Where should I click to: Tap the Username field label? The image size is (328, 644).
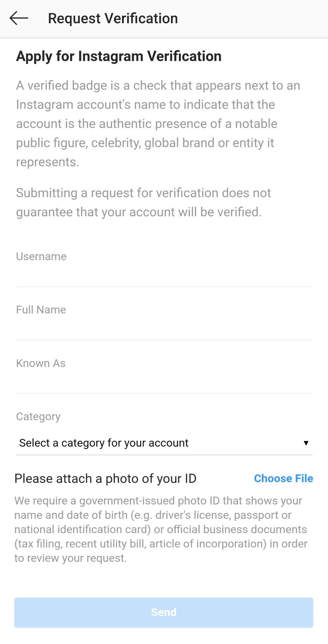click(x=41, y=256)
